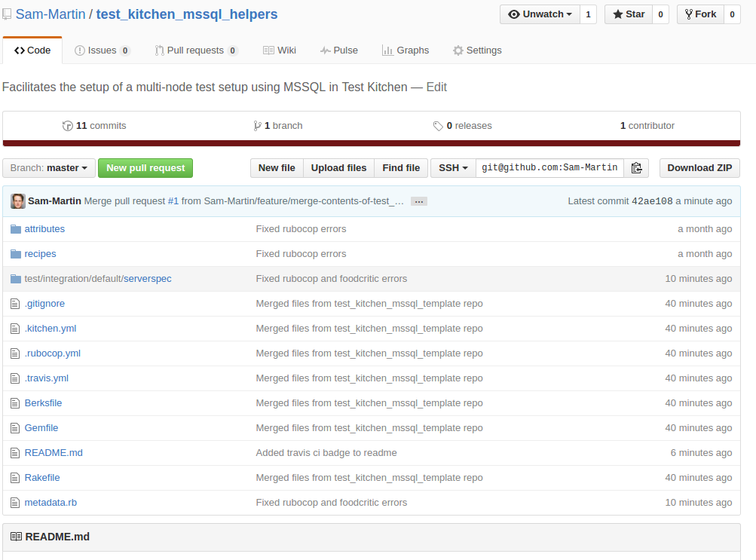Viewport: 756px width, 560px height.
Task: Switch to the Issues tab
Action: tap(103, 50)
